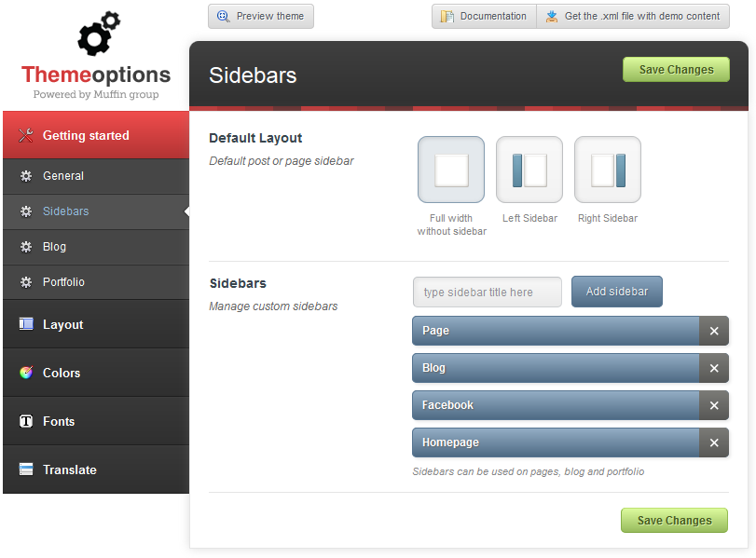Click the Layout section icon

click(26, 324)
